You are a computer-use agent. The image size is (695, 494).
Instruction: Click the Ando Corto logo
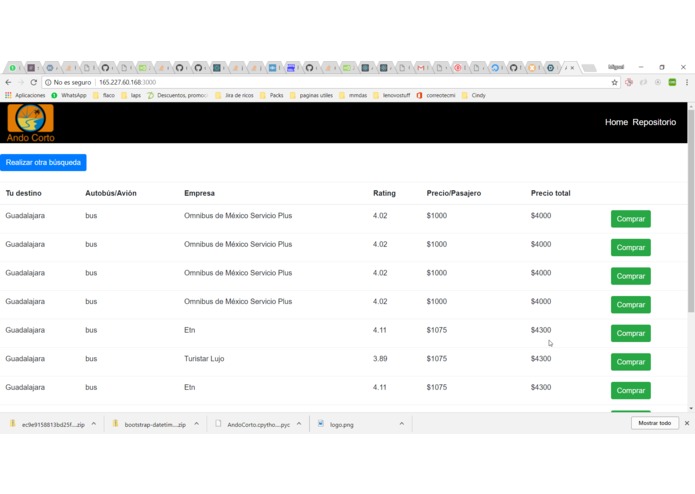(x=31, y=123)
